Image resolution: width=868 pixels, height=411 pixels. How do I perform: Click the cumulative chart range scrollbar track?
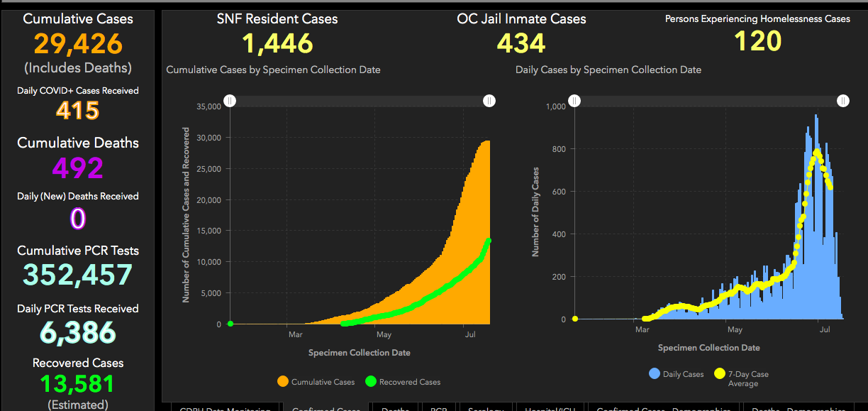click(360, 102)
